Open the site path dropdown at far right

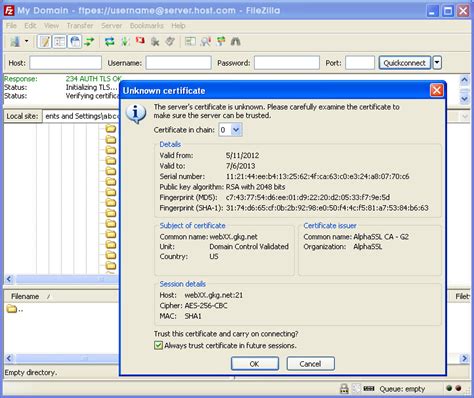[x=465, y=116]
